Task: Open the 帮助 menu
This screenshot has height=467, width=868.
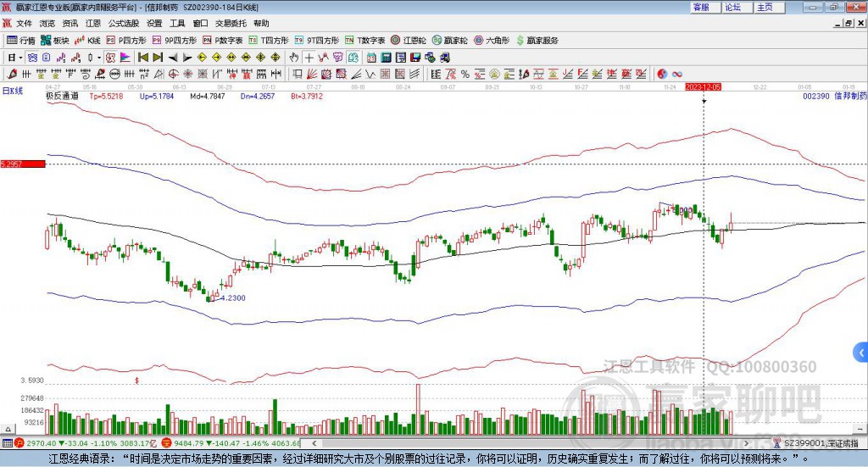Action: coord(261,23)
